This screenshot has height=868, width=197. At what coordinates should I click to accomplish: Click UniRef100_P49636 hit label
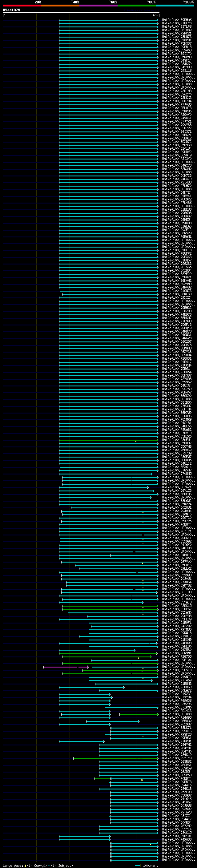tap(177, 700)
